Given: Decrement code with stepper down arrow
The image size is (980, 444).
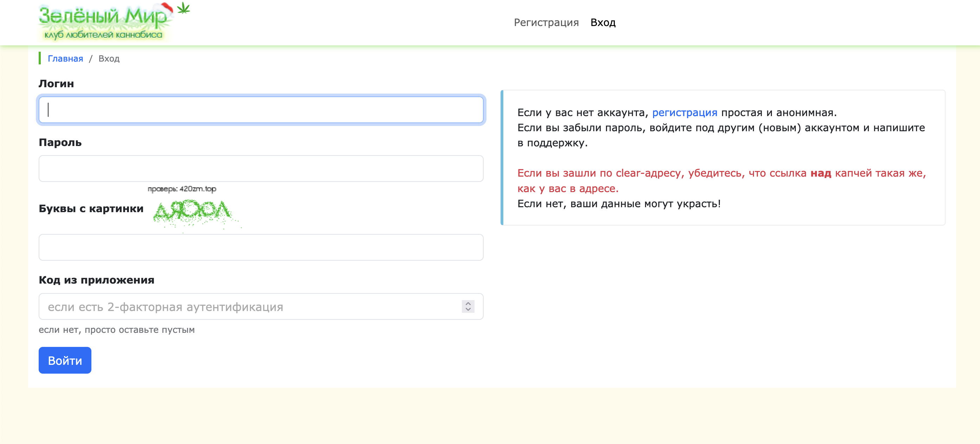Looking at the screenshot, I should click(x=468, y=309).
